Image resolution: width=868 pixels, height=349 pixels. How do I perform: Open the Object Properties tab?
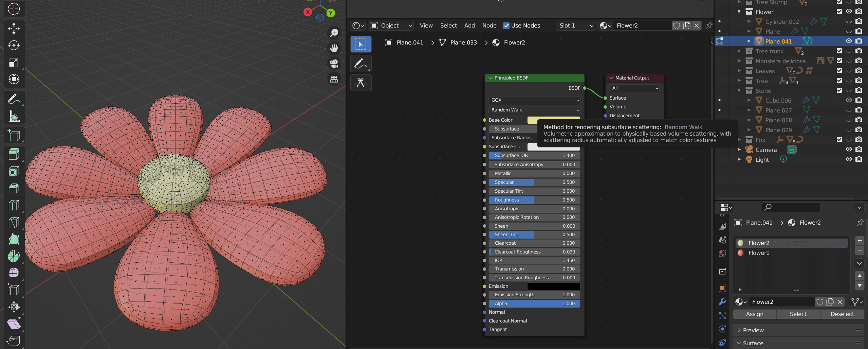pyautogui.click(x=722, y=288)
